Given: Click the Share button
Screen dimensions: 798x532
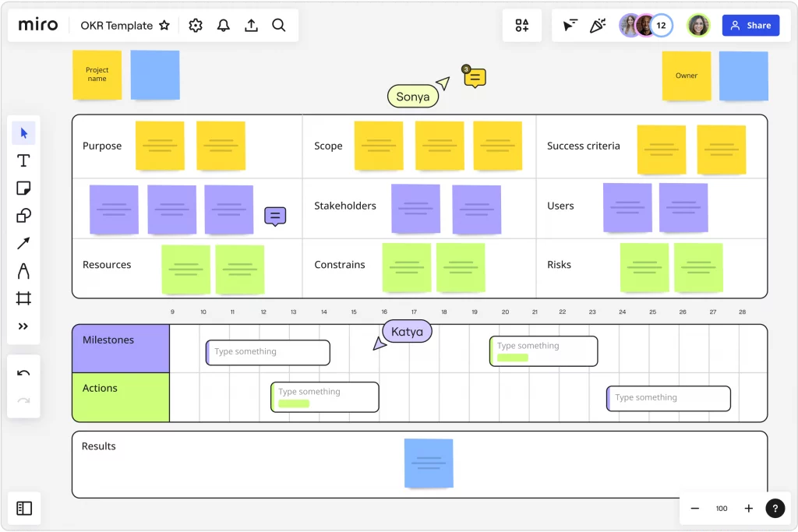Looking at the screenshot, I should 750,26.
